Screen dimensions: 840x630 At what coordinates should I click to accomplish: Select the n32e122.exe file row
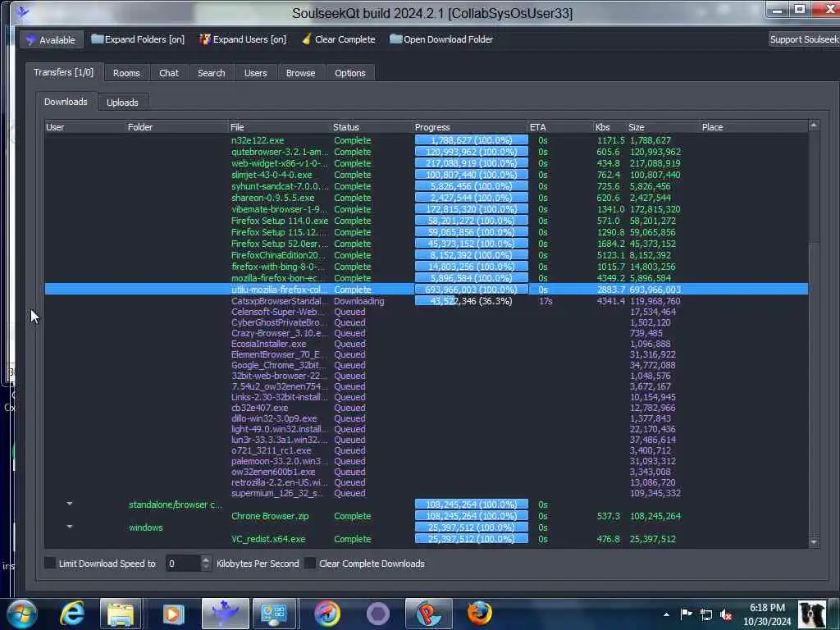(427, 140)
